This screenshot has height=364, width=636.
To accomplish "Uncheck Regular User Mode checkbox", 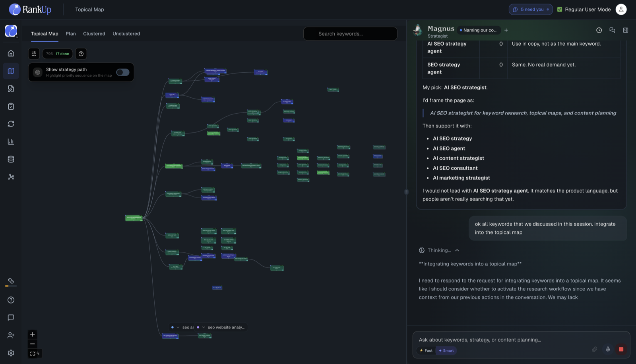I will tap(560, 10).
